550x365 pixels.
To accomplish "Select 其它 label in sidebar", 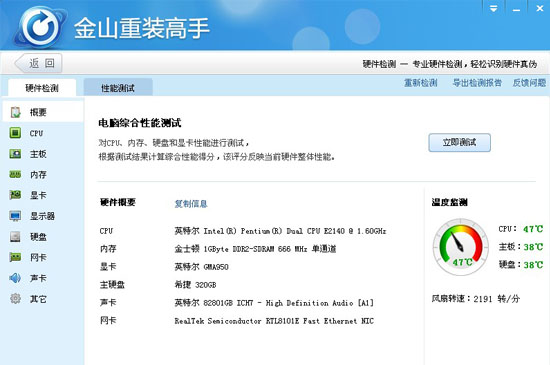I will [x=38, y=299].
